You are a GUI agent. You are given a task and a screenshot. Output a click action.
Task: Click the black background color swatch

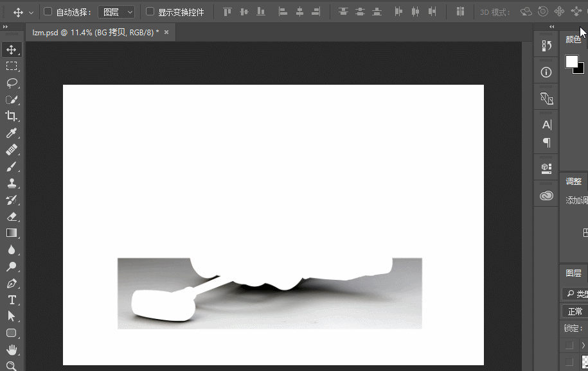coord(580,69)
